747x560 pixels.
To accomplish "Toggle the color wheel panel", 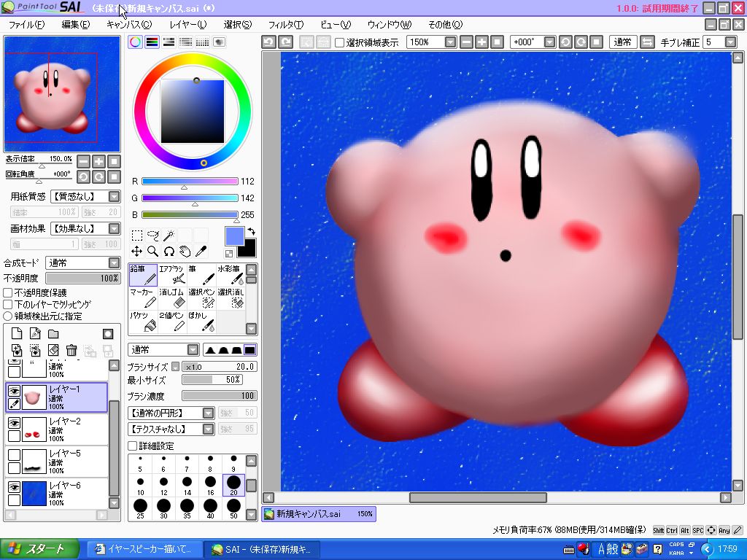I will pos(135,42).
